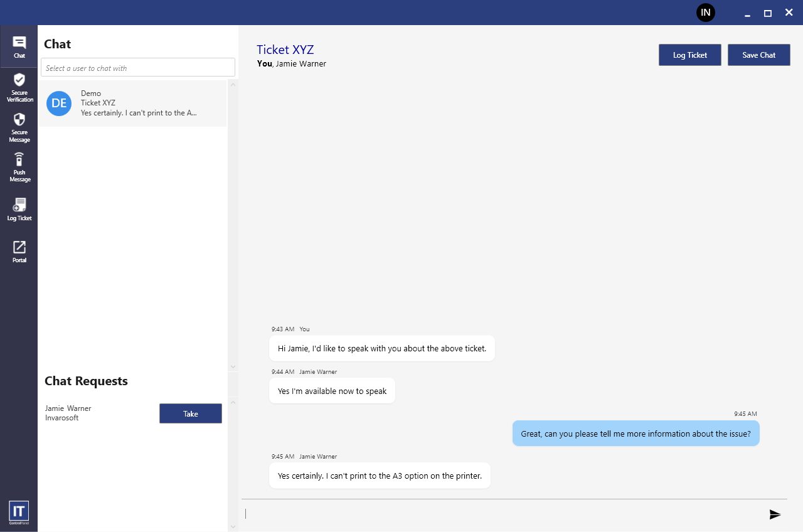The height and width of the screenshot is (532, 803).
Task: Click the chat requests scroll-down arrow
Action: [x=233, y=526]
